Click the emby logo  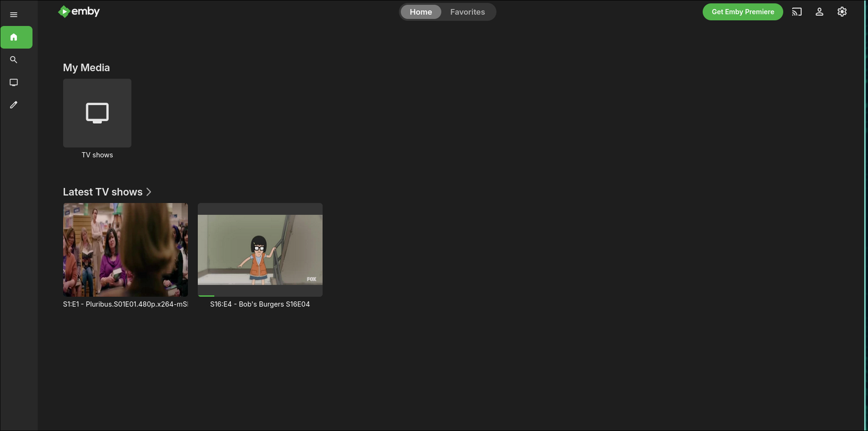click(79, 12)
